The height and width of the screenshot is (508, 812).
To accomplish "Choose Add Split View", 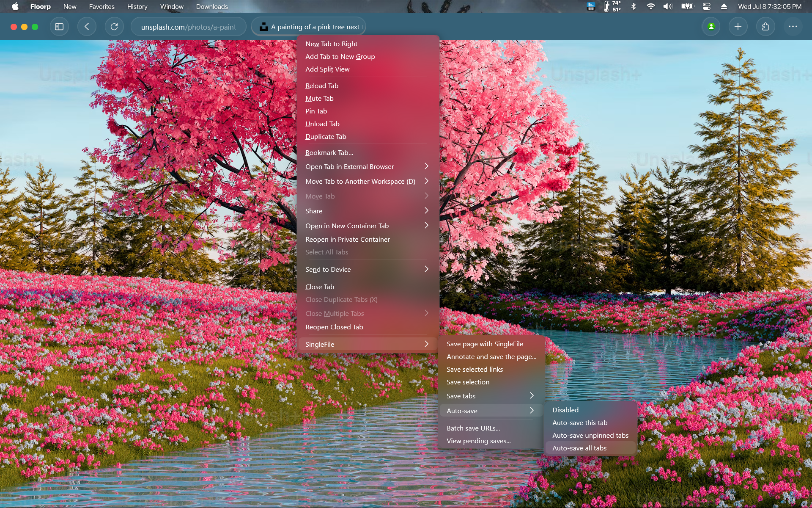I will tap(368, 69).
